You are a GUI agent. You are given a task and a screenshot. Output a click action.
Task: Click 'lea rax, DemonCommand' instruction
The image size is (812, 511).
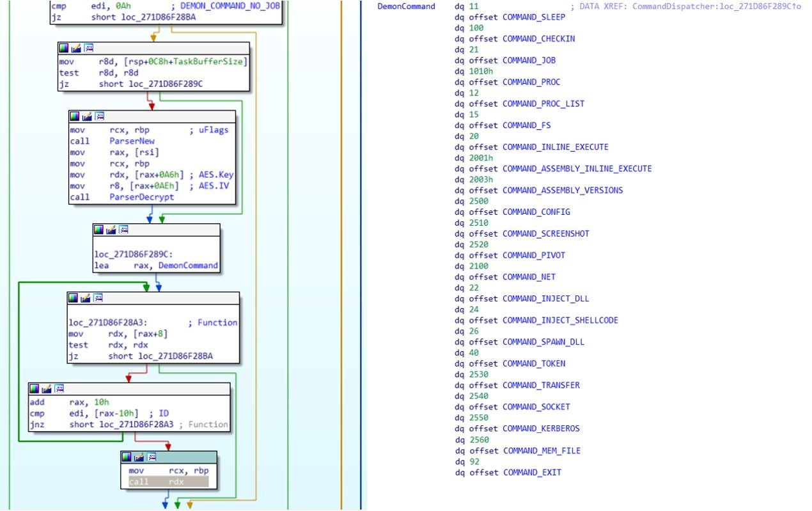[156, 265]
